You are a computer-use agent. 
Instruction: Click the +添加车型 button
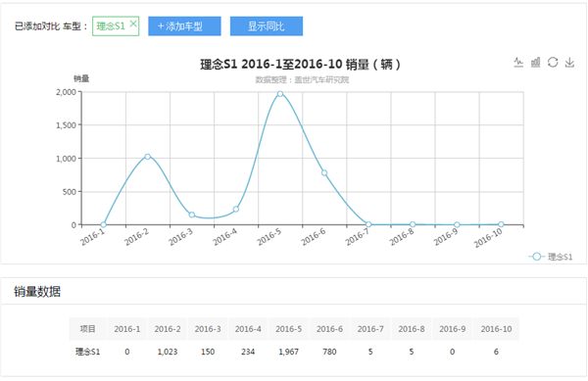(x=184, y=26)
